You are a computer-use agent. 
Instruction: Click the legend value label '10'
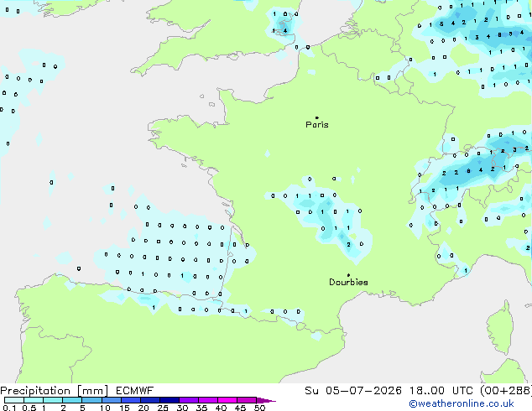pyautogui.click(x=105, y=408)
